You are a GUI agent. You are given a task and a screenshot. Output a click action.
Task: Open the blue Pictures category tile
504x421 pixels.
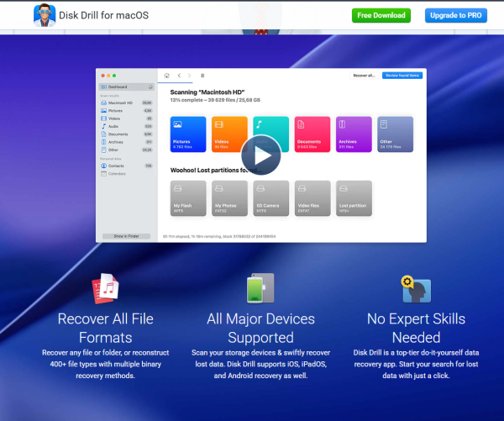click(188, 134)
